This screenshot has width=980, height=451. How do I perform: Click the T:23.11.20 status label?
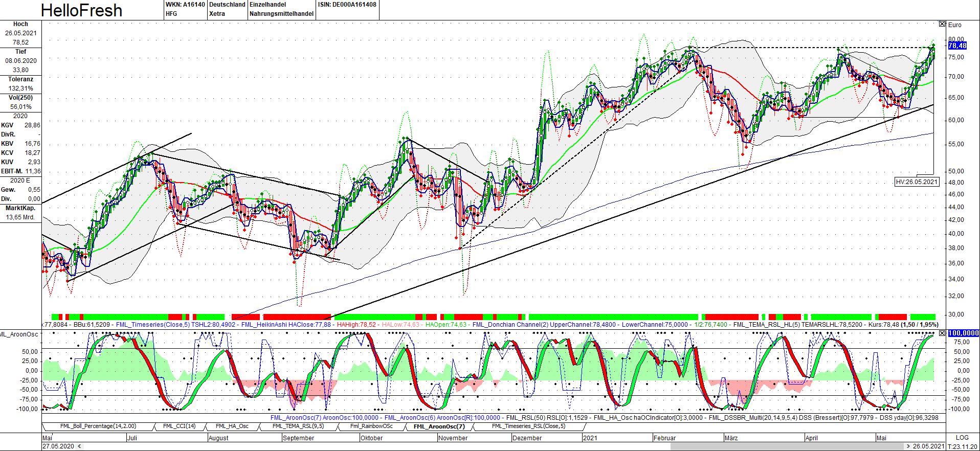pos(963,447)
